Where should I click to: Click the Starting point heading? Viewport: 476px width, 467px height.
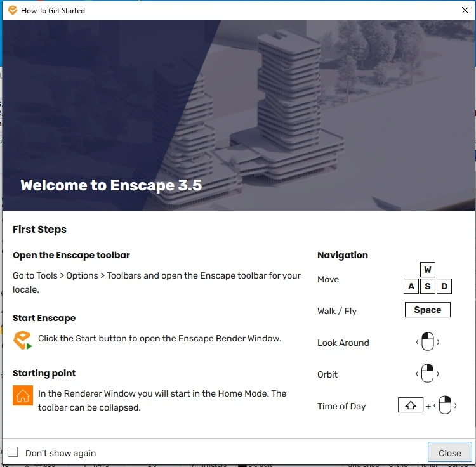(x=44, y=373)
